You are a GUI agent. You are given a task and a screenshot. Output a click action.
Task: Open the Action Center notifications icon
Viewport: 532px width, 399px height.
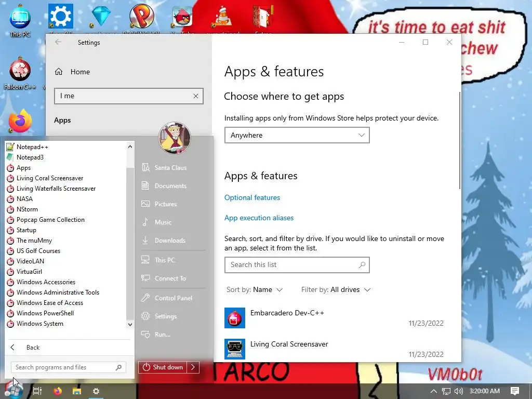(x=515, y=391)
